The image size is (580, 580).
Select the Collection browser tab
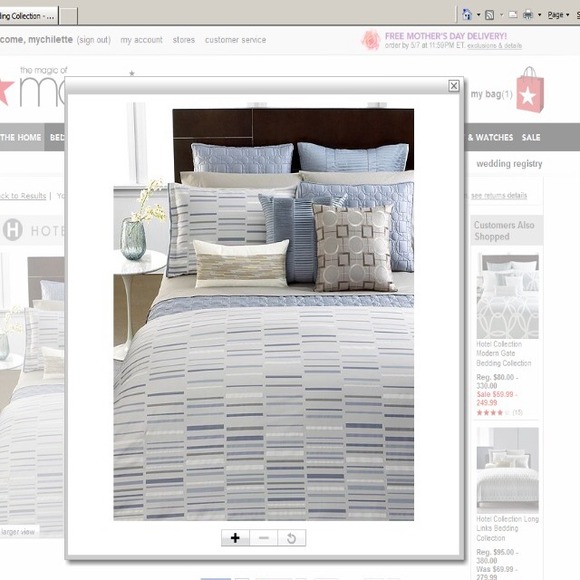[x=28, y=16]
